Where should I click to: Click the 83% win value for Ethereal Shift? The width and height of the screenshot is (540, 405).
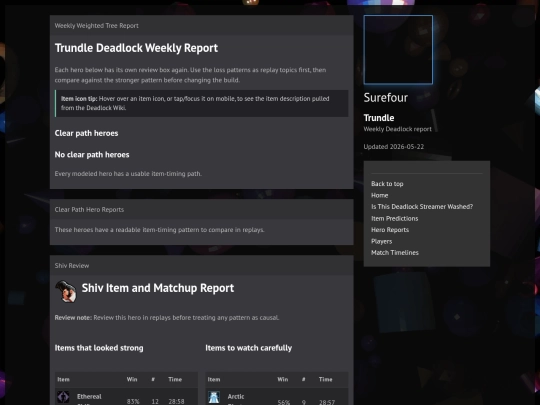[133, 402]
